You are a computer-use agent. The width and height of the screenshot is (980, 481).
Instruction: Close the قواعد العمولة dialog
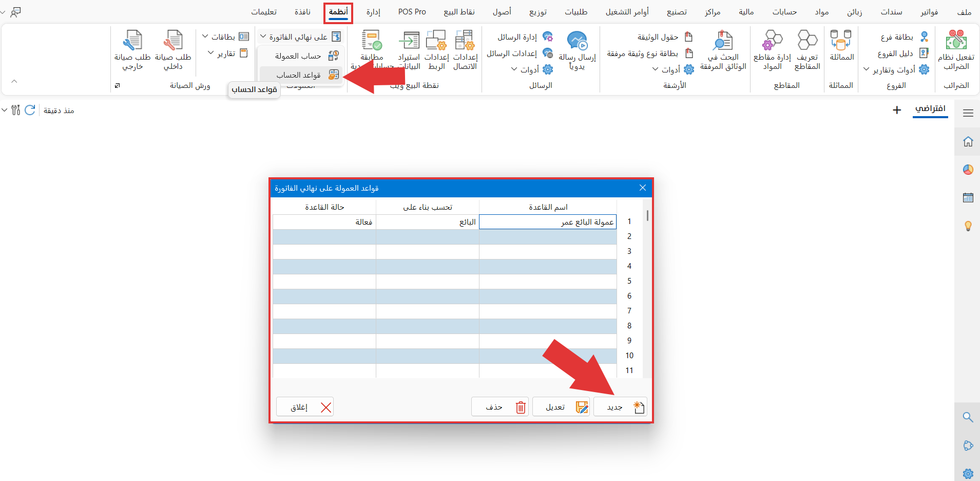[643, 188]
